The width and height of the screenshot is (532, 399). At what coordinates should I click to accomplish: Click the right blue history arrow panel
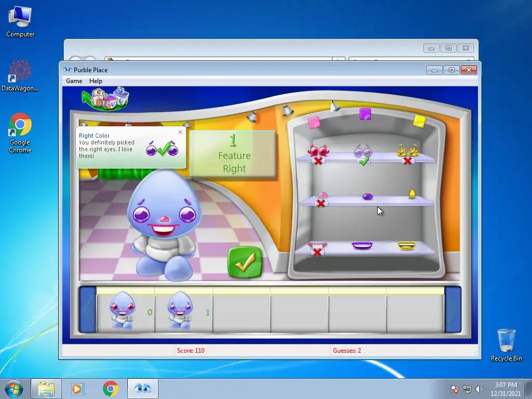453,310
